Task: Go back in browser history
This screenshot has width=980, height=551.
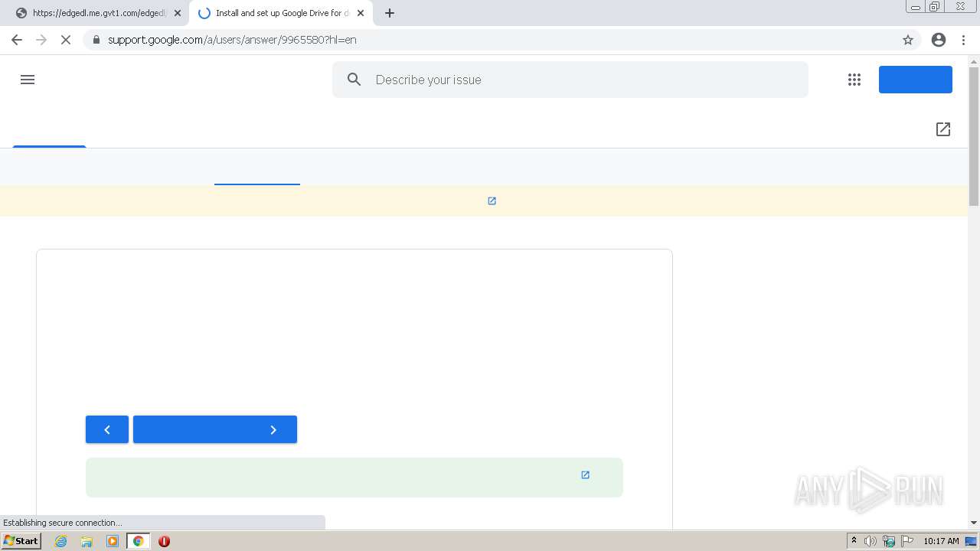Action: tap(17, 40)
